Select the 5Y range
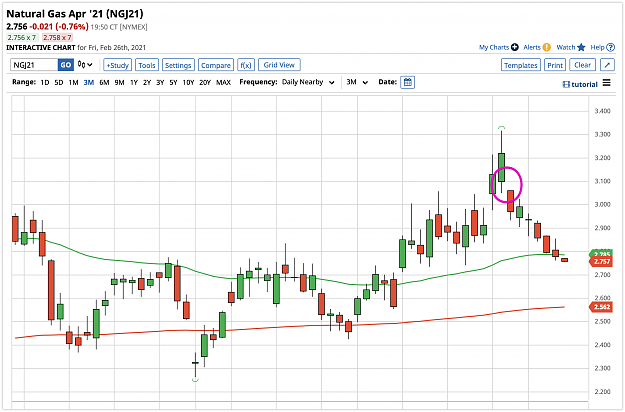This screenshot has height=412, width=625. pos(173,82)
